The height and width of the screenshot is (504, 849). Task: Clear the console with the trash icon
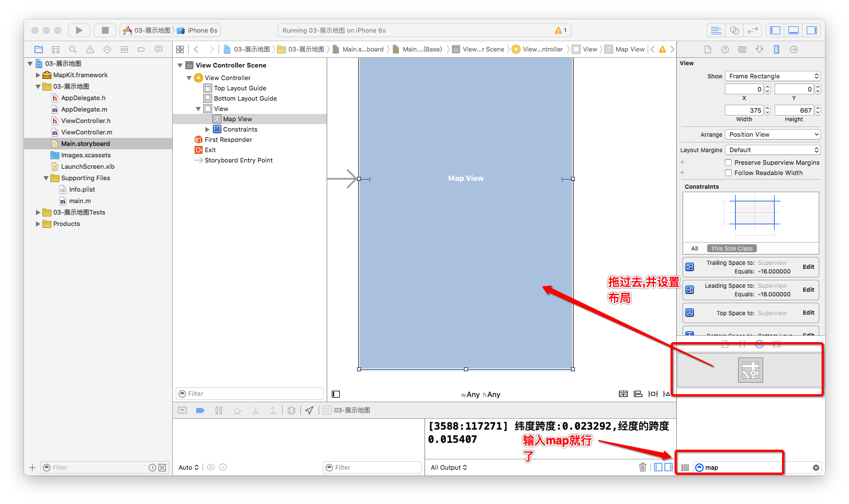click(x=642, y=467)
